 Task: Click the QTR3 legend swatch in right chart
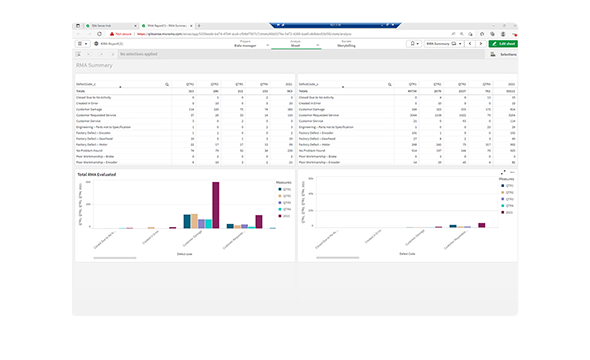click(x=503, y=199)
